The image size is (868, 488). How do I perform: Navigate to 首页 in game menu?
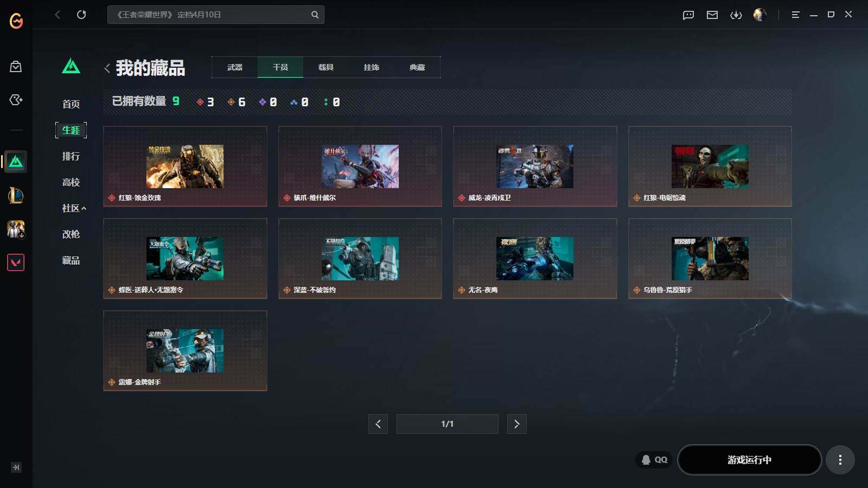pos(71,104)
